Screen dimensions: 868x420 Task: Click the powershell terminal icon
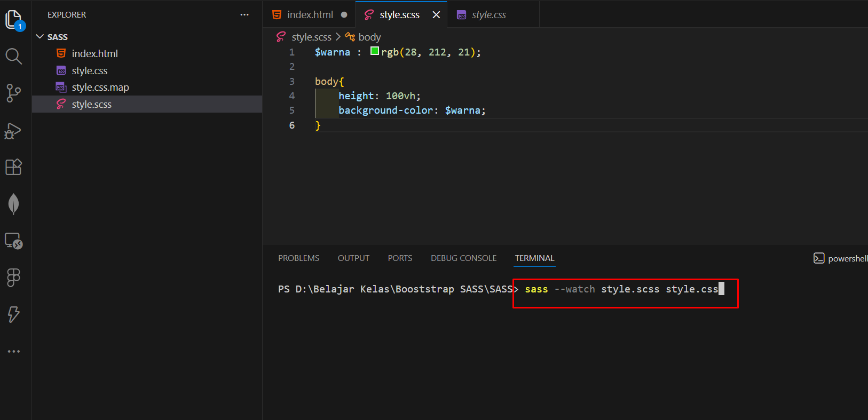click(819, 258)
